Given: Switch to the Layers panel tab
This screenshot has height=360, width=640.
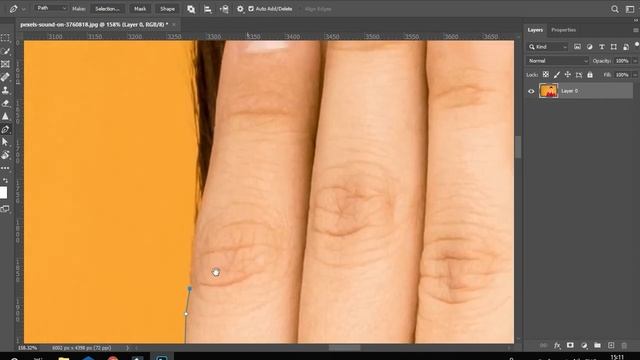Looking at the screenshot, I should point(535,30).
